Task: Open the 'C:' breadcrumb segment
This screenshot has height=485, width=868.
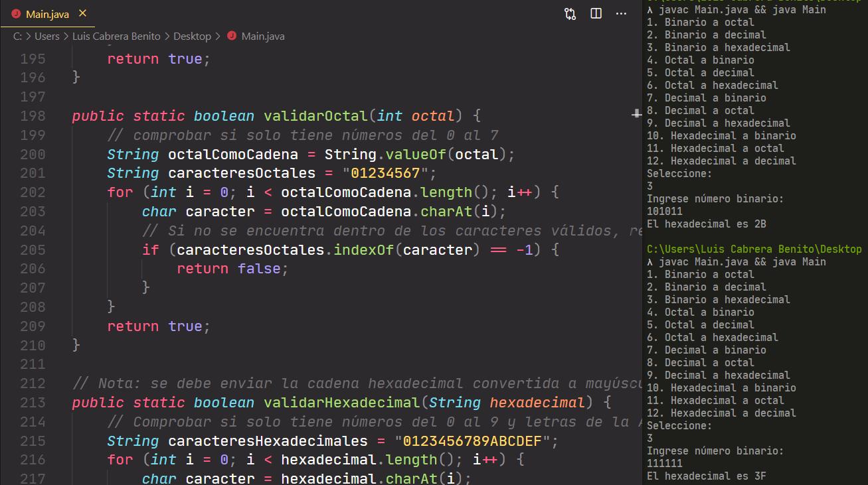Action: pos(17,36)
